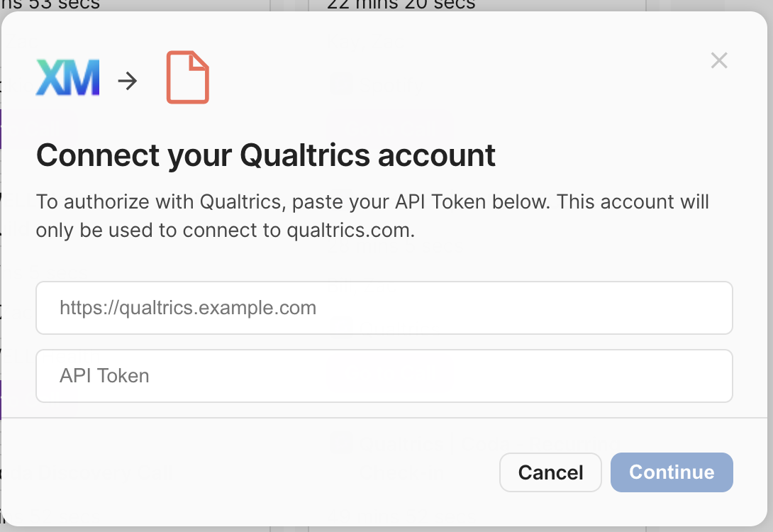Click the arrow between the two logos

[x=128, y=82]
